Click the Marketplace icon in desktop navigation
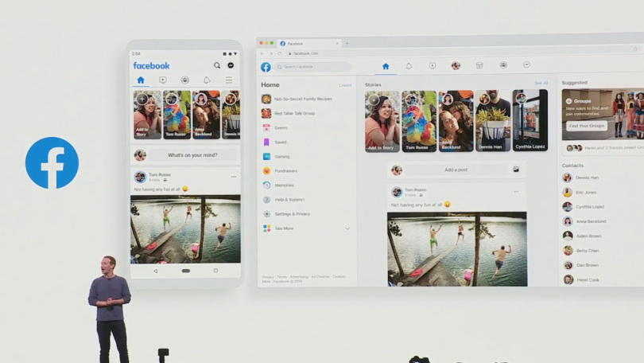 pos(479,66)
